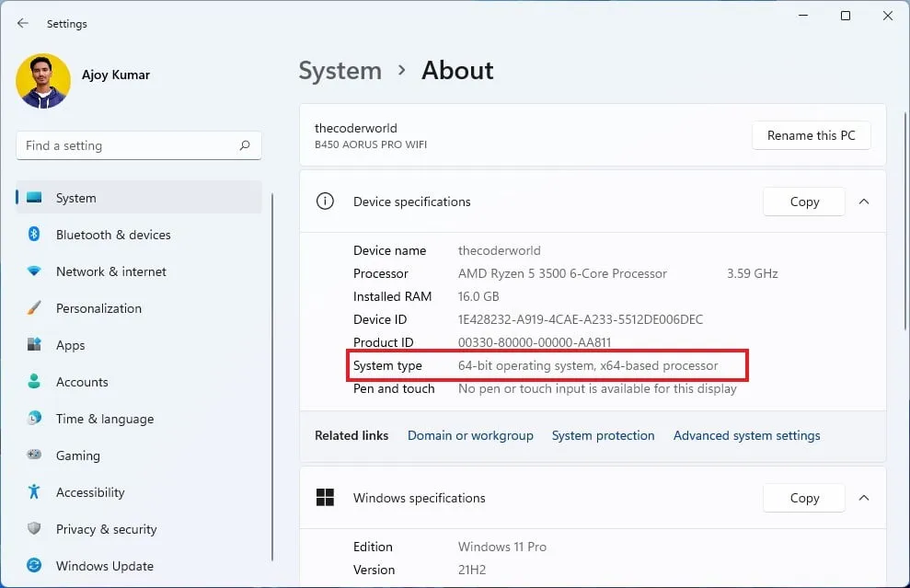The image size is (910, 588).
Task: Open Personalization paintbrush icon
Action: pos(34,308)
